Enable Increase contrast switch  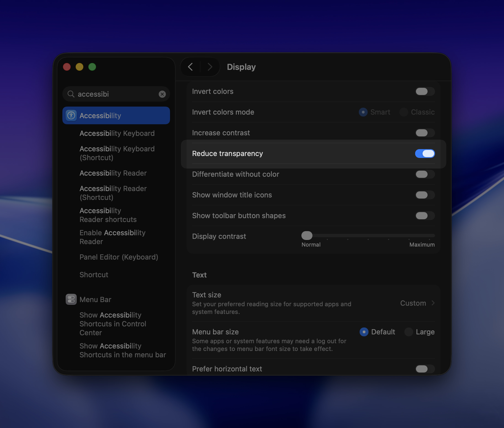[x=425, y=133]
